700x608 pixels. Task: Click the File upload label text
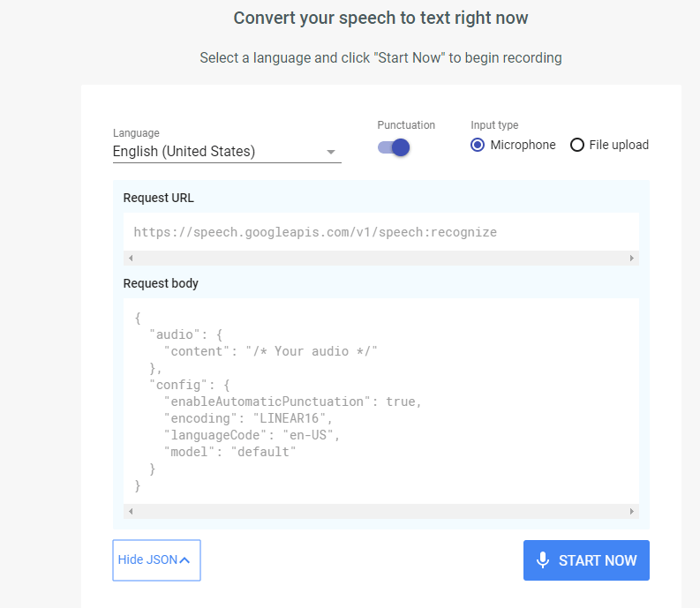pyautogui.click(x=619, y=145)
